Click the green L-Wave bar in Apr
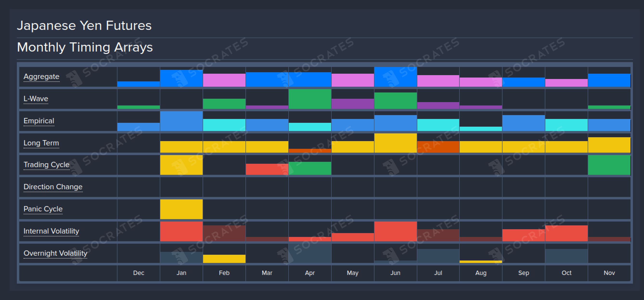644x300 pixels. click(x=310, y=99)
